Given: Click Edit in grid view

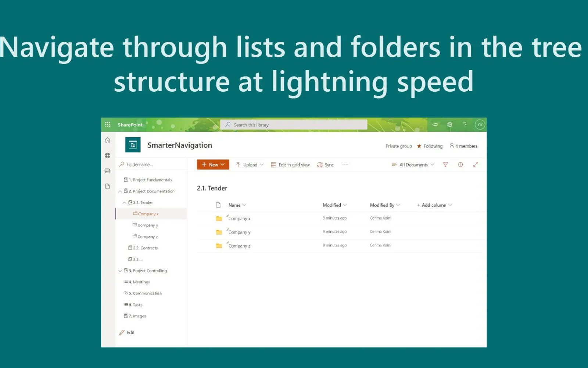Looking at the screenshot, I should tap(290, 165).
